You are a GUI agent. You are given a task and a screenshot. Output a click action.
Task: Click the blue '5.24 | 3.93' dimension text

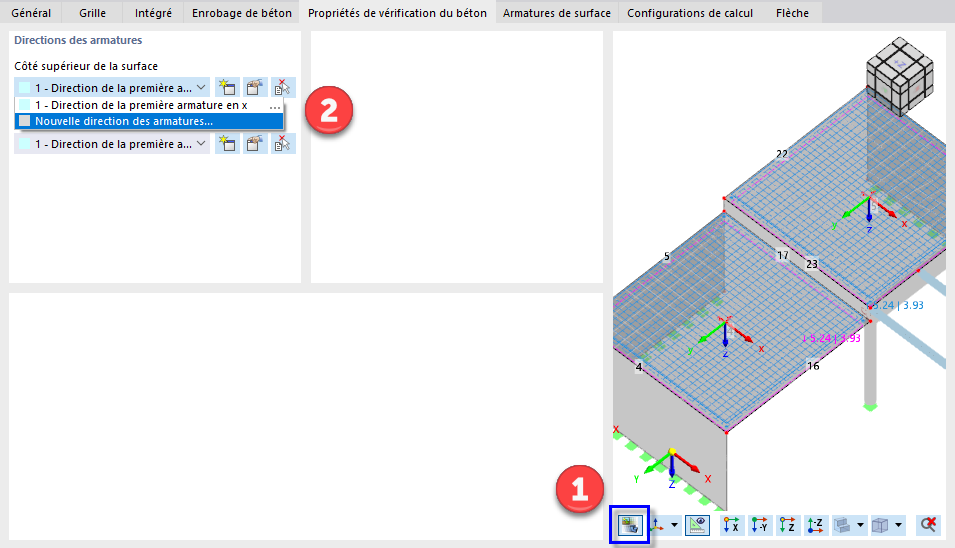point(896,305)
